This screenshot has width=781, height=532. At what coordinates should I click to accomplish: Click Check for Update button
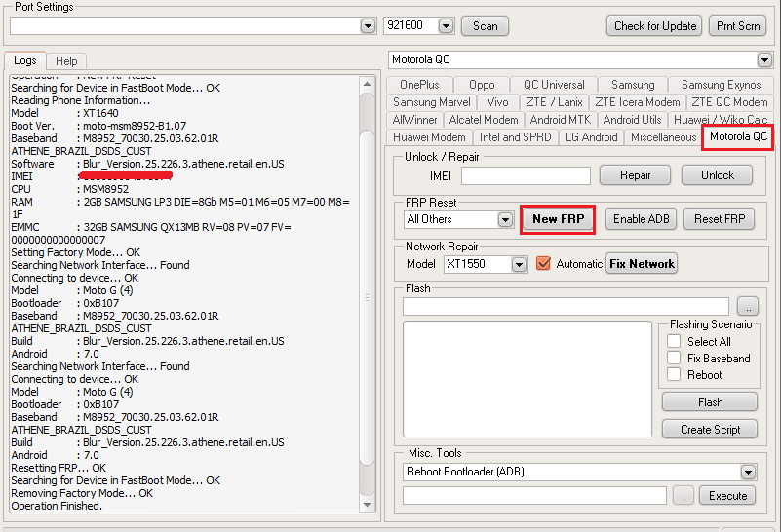[654, 26]
